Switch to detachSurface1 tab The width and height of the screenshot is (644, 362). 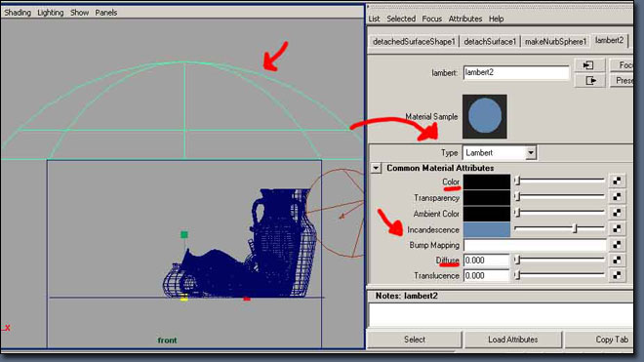[x=490, y=42]
